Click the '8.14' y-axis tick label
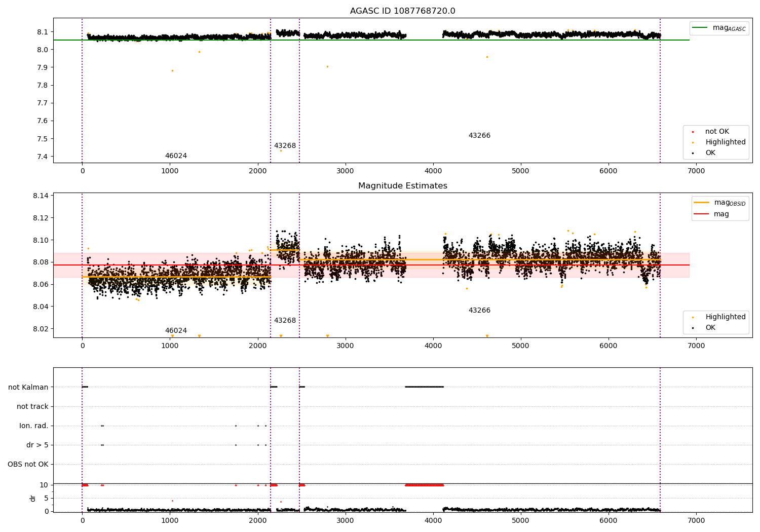760x532 pixels. [41, 196]
